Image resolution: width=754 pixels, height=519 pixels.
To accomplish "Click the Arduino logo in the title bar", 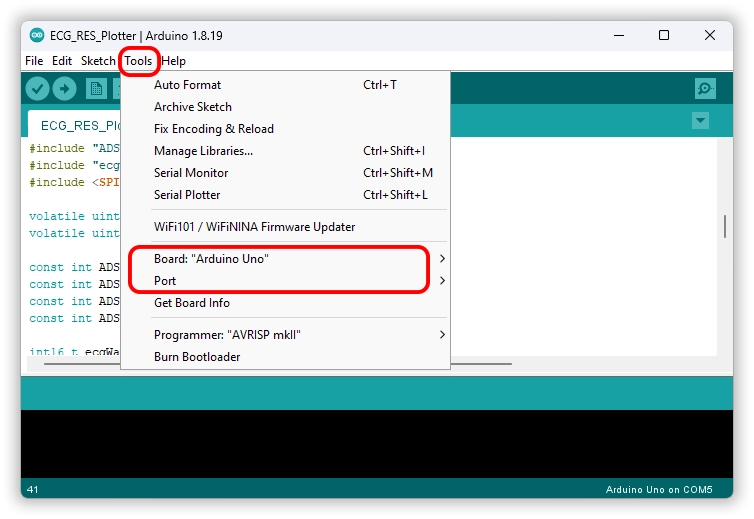I will [37, 35].
